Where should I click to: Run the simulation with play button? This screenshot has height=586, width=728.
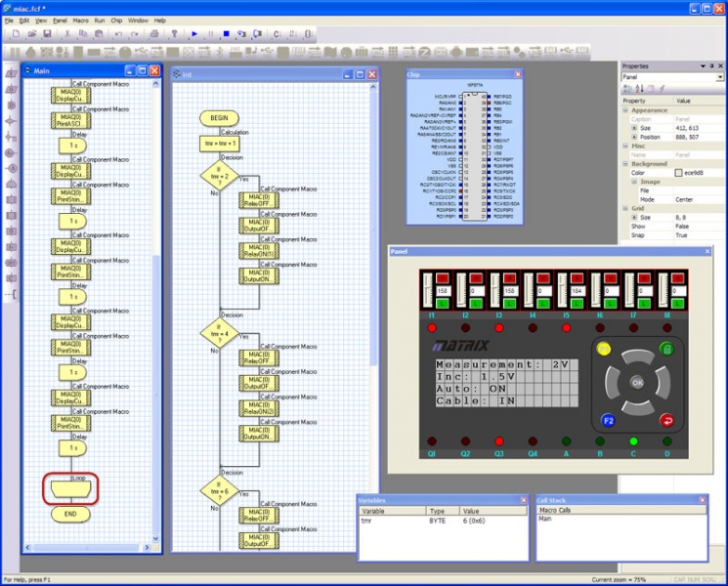pyautogui.click(x=194, y=34)
